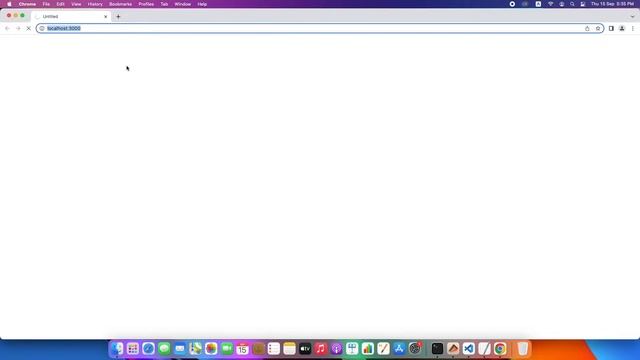Open Mail from the dock

[180, 349]
